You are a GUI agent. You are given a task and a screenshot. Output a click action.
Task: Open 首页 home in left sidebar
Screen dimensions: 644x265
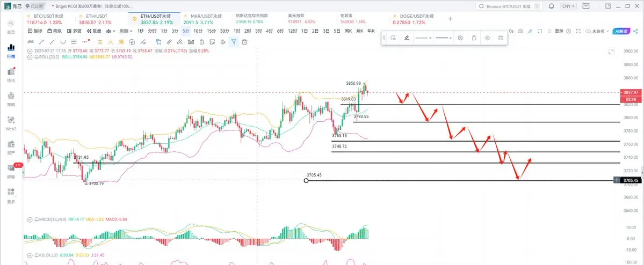coord(11,27)
